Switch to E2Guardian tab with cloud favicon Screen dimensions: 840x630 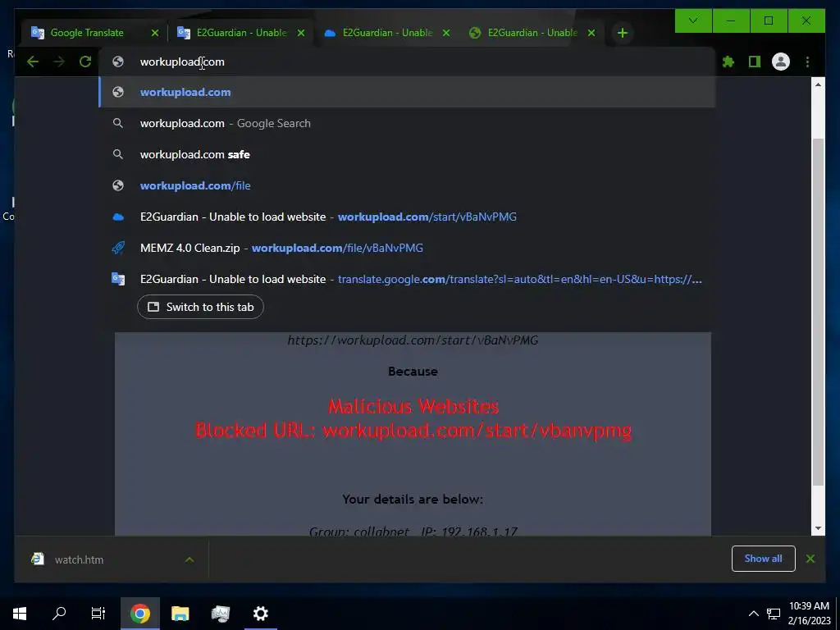(x=387, y=33)
